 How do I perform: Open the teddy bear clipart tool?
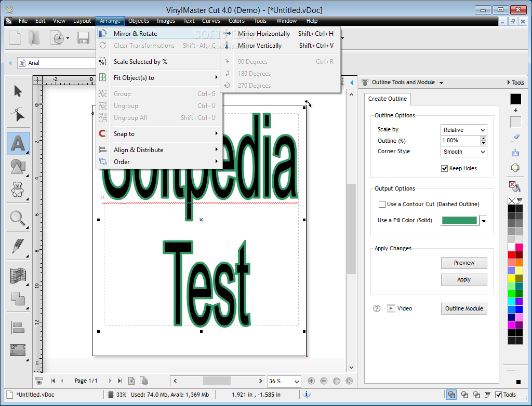(x=18, y=190)
